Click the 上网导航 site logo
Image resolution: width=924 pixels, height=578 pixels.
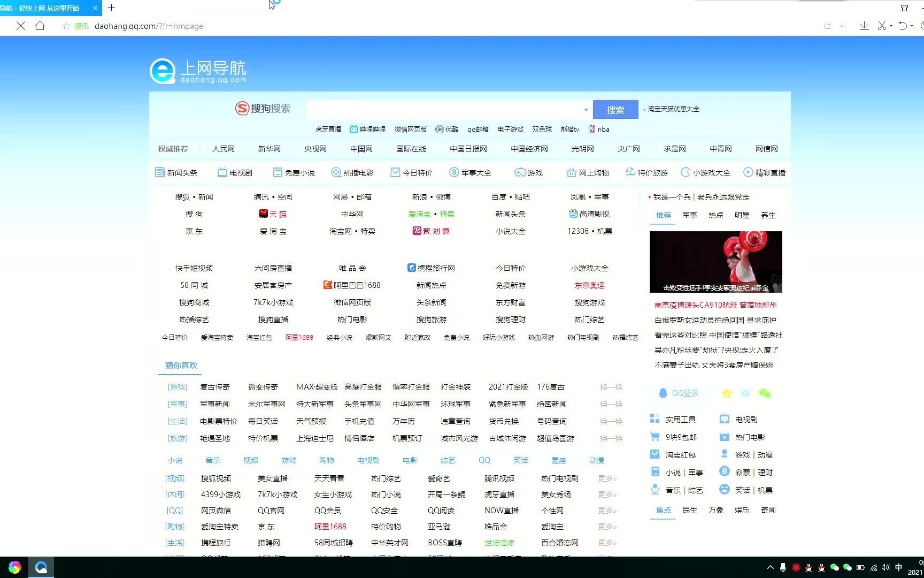[198, 71]
